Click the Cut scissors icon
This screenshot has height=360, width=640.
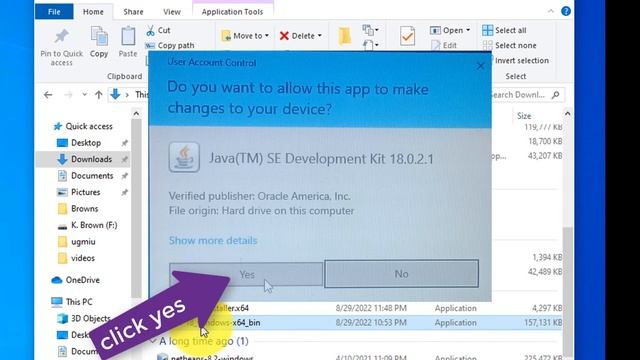pyautogui.click(x=151, y=30)
